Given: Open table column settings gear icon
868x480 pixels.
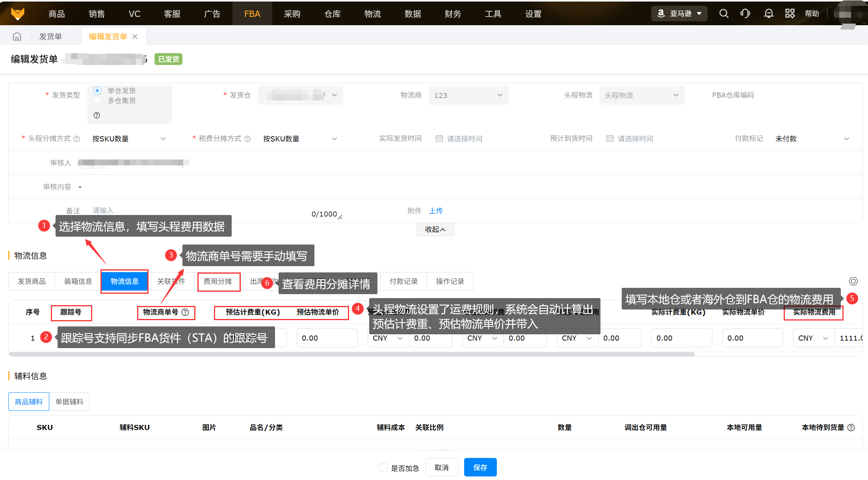Looking at the screenshot, I should (x=853, y=281).
